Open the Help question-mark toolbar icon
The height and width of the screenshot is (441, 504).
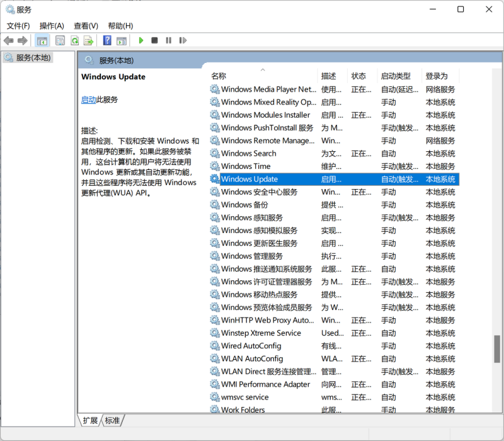[x=107, y=40]
